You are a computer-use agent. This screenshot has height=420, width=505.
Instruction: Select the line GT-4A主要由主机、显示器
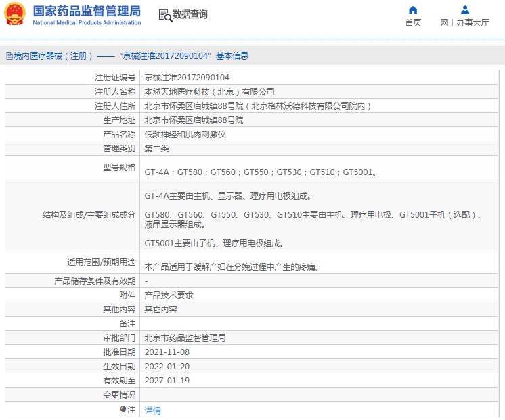click(227, 196)
